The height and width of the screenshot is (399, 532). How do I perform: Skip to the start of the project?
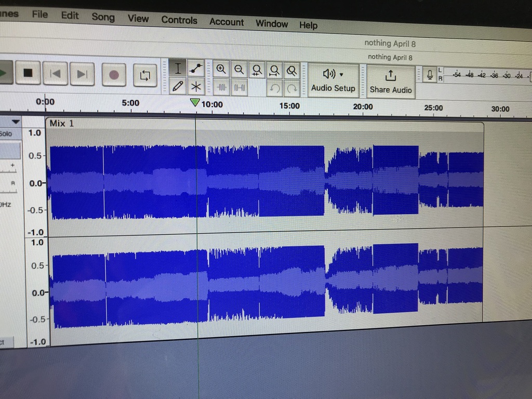tap(55, 73)
